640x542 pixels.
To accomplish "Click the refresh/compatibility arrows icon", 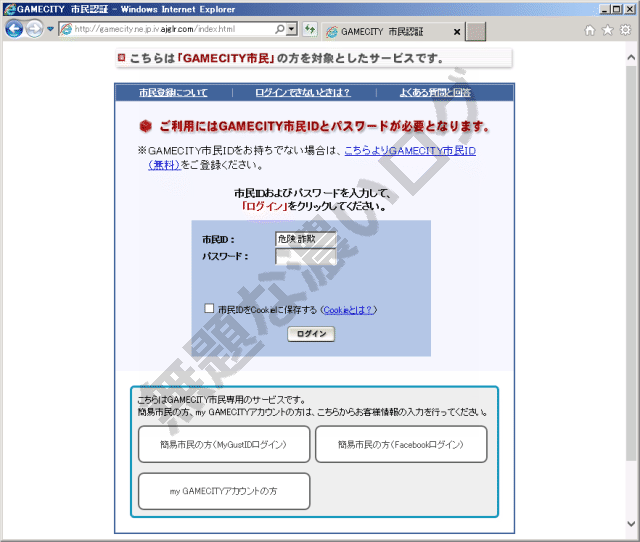I will point(310,29).
